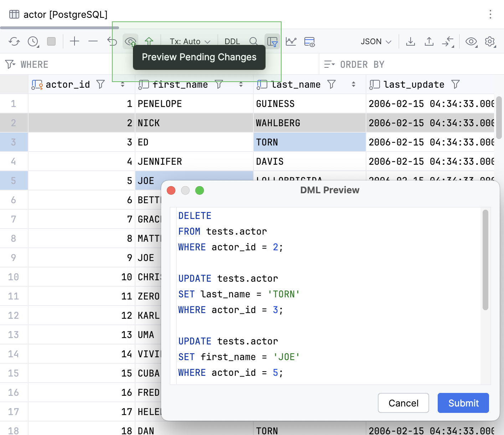This screenshot has width=504, height=435.
Task: Cancel the DML Preview dialog
Action: coord(403,403)
